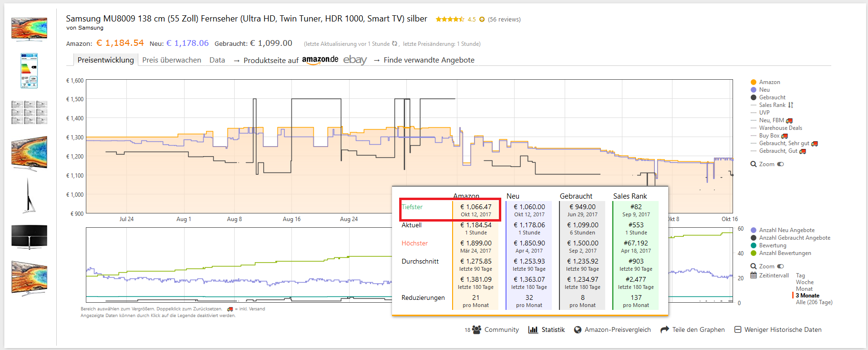Toggle the Bewertung legend entry
Viewport: 868px width, 350px height.
pos(768,245)
